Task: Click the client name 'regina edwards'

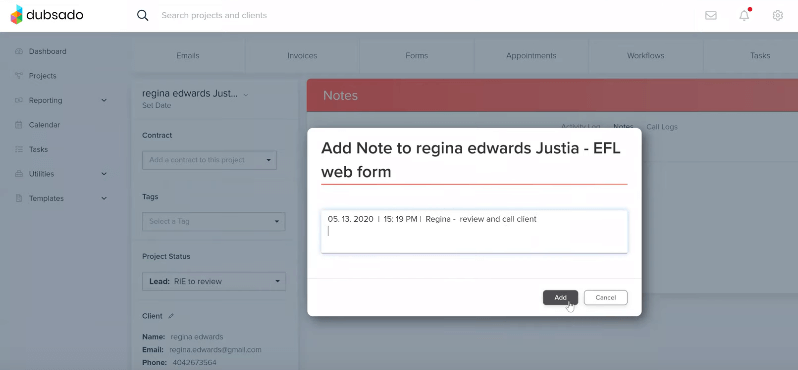Action: 196,336
